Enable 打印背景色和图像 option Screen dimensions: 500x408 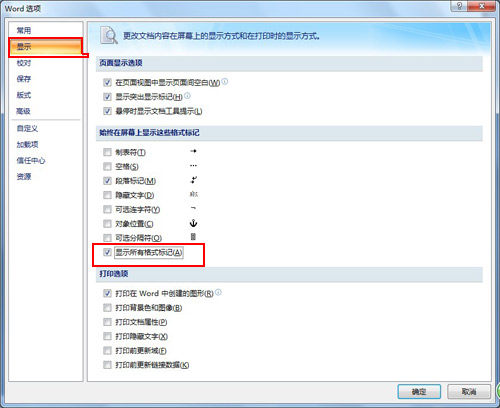pos(107,308)
